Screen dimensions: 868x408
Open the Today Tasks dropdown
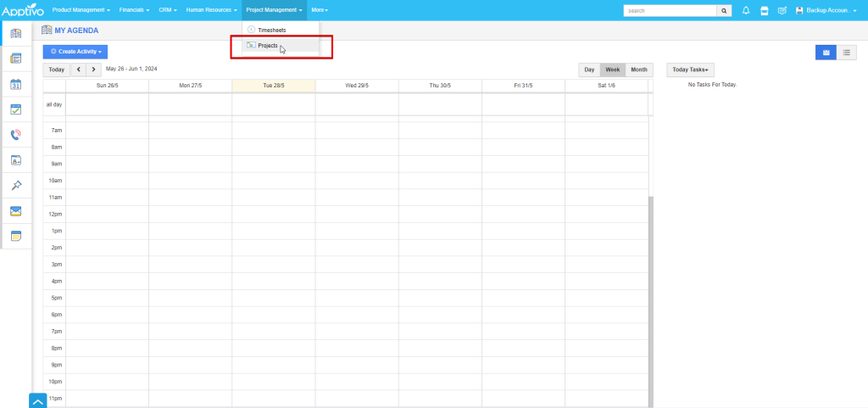689,70
